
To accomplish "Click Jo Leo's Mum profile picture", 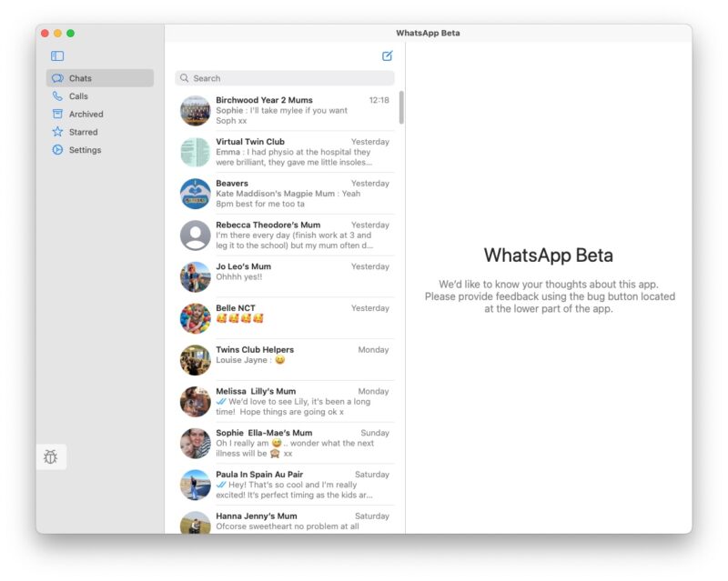I will (x=195, y=277).
